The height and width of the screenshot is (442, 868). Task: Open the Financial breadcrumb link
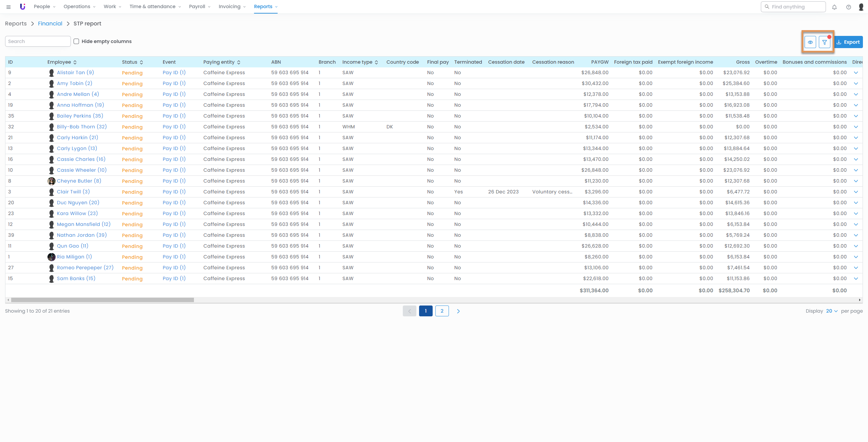coord(50,23)
